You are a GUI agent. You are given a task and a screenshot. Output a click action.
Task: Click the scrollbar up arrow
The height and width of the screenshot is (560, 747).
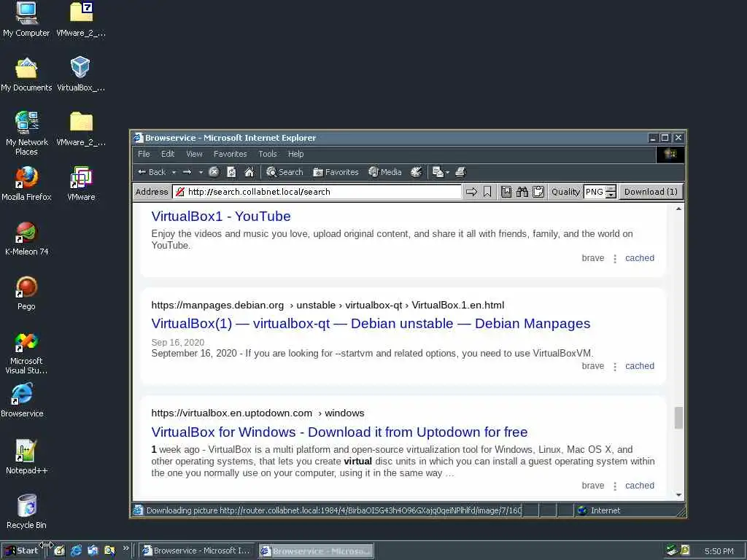click(678, 209)
